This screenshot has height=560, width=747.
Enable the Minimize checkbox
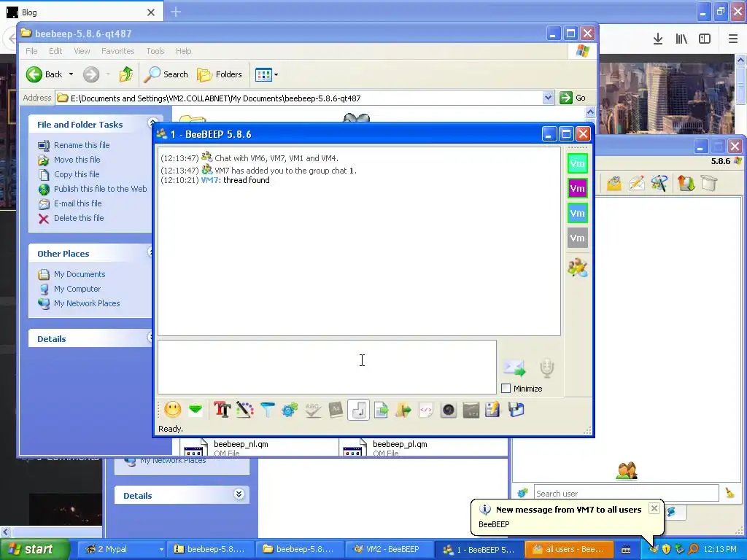506,389
